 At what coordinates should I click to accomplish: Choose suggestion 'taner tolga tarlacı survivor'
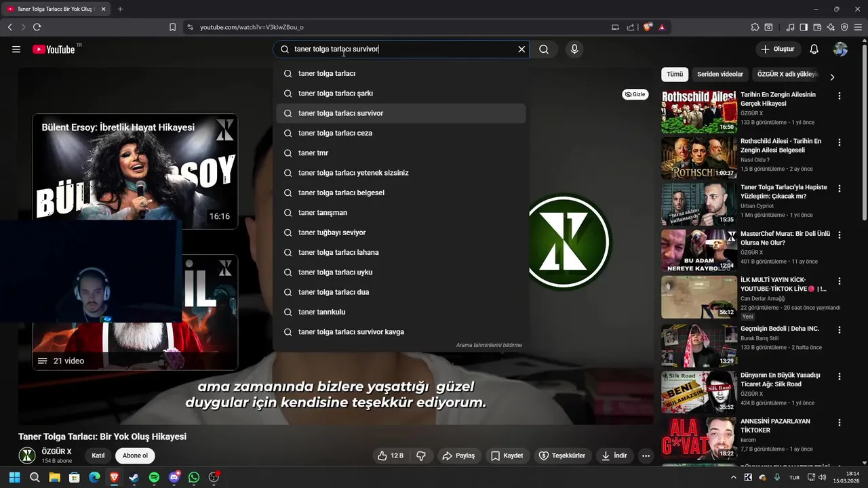coord(401,113)
